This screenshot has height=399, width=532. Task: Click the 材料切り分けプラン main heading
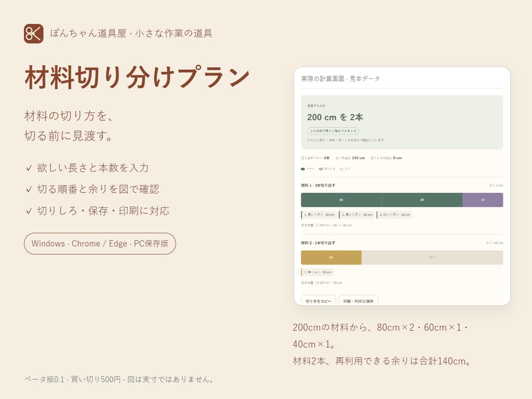(x=137, y=77)
